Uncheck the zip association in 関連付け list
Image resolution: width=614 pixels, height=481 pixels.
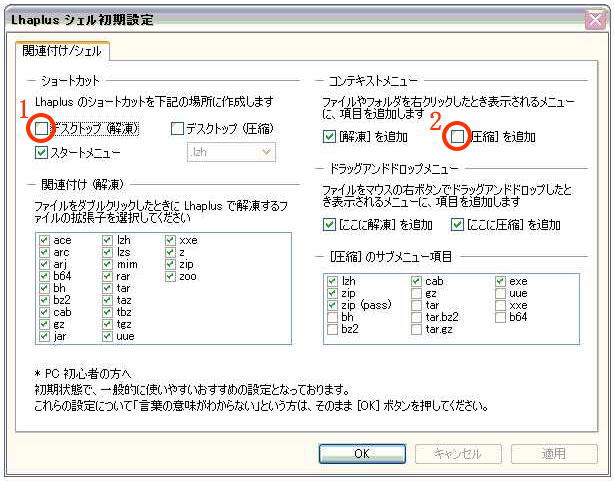click(x=170, y=264)
